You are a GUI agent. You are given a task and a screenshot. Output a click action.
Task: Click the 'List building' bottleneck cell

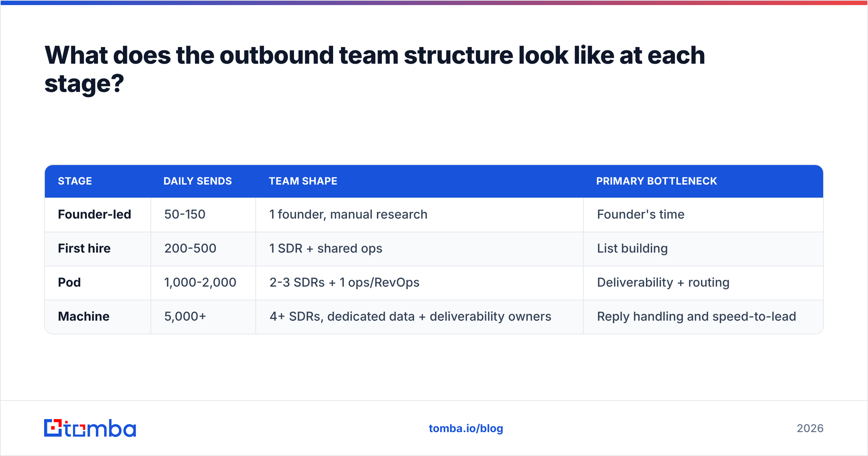703,249
